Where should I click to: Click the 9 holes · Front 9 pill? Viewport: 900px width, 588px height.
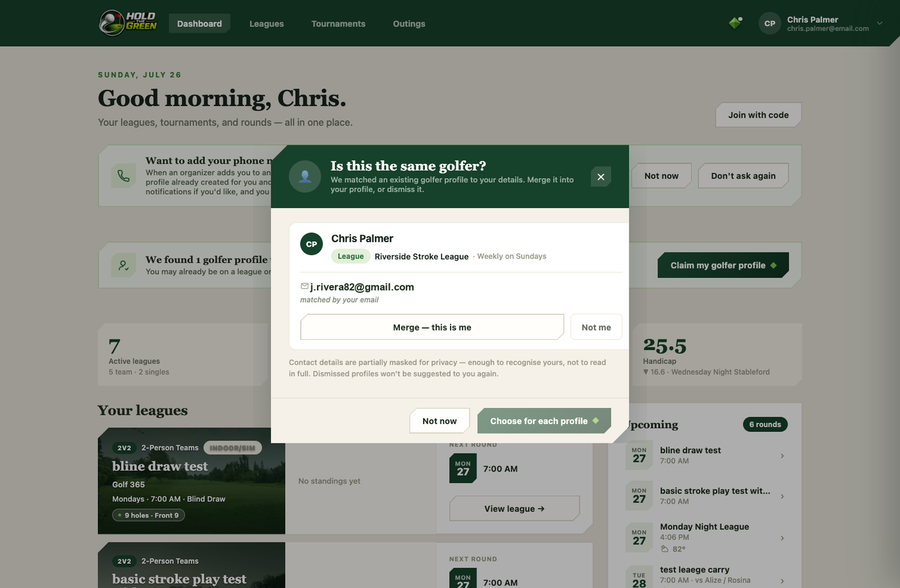[148, 515]
